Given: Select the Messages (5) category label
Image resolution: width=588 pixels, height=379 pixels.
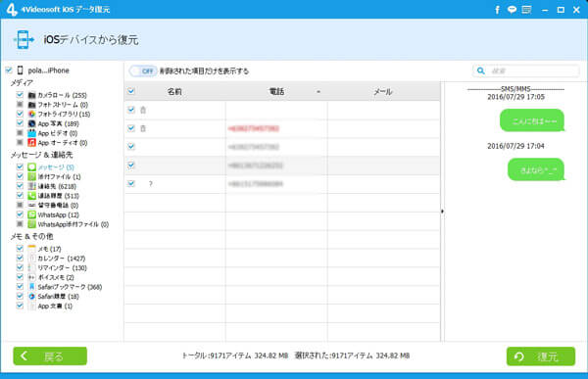Looking at the screenshot, I should coord(56,167).
